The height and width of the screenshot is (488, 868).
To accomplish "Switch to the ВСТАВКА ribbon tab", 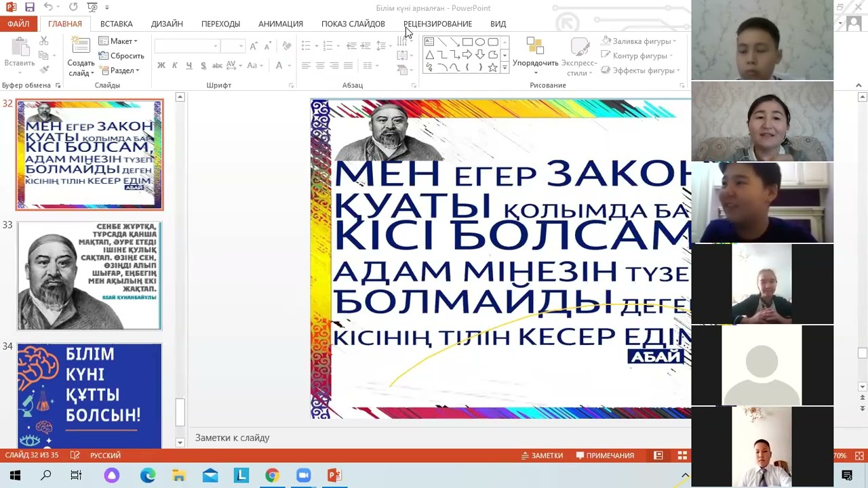I will click(x=116, y=24).
